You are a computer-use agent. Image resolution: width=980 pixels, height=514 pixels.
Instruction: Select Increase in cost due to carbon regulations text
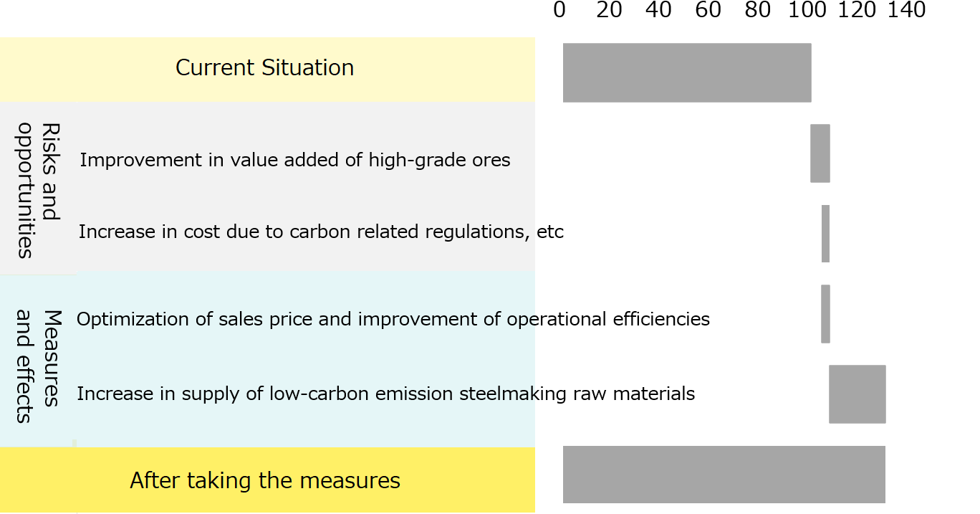[321, 232]
